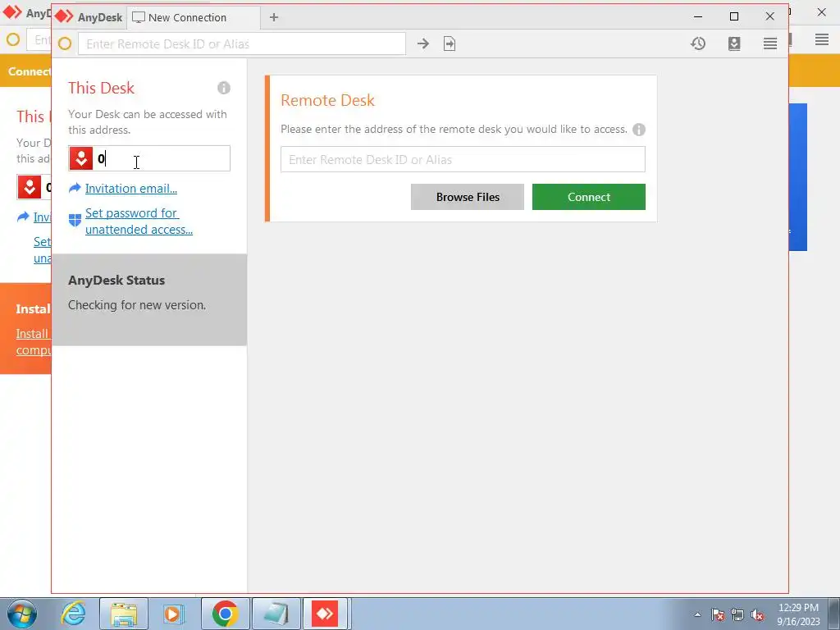840x630 pixels.
Task: Click the AnyDesk taskbar button
Action: point(325,614)
